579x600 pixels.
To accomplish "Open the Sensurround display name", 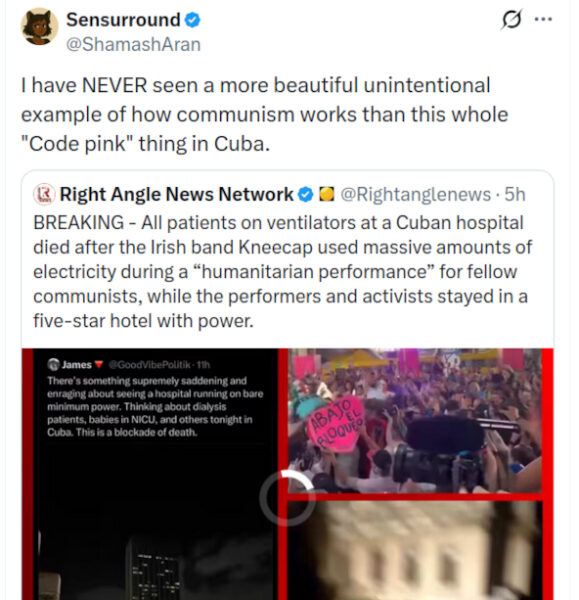I will point(123,20).
